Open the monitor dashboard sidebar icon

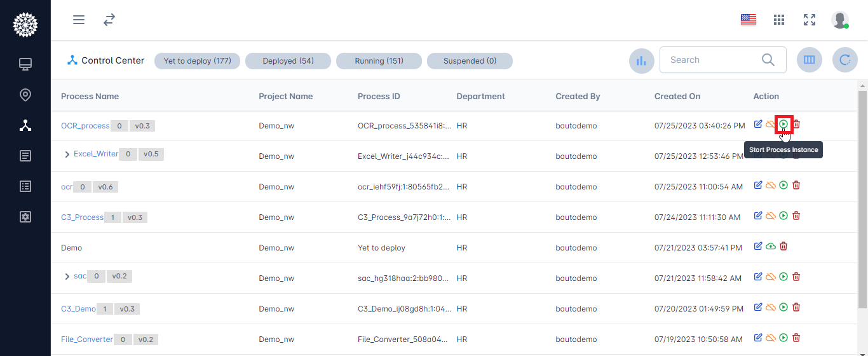tap(25, 64)
